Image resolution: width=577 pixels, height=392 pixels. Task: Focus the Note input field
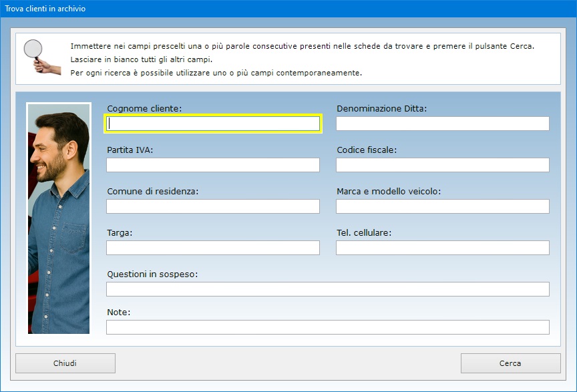click(327, 327)
